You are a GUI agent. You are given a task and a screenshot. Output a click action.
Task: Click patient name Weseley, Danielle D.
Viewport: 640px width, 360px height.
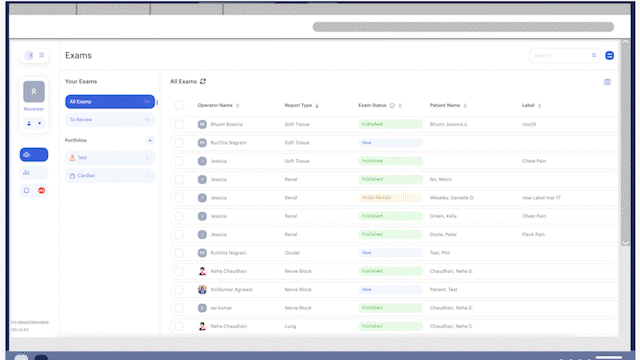coord(452,198)
